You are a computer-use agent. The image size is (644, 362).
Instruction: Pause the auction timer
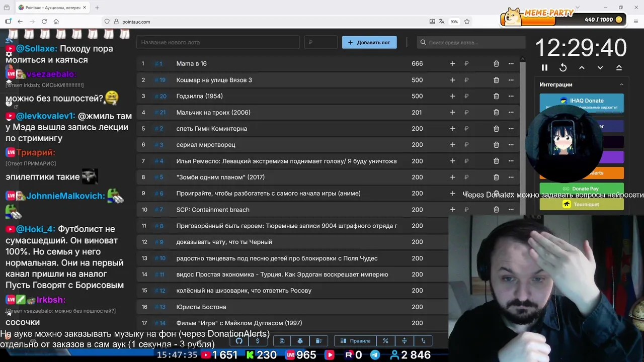point(544,67)
